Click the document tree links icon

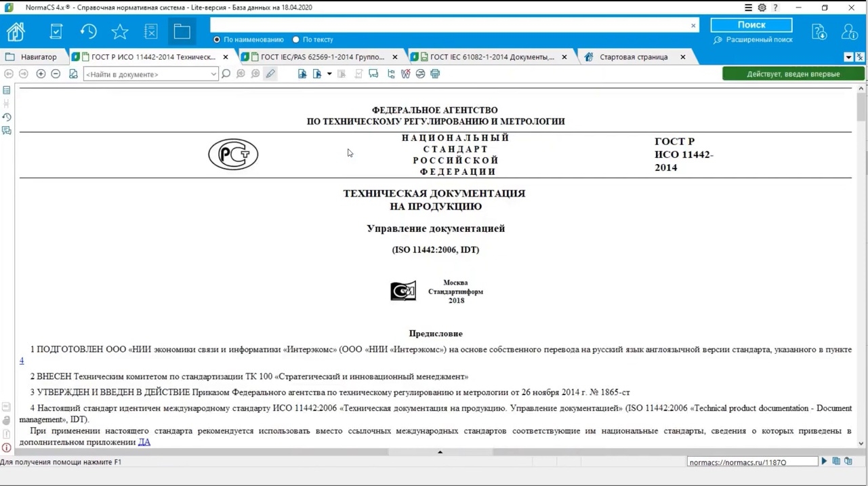point(391,74)
